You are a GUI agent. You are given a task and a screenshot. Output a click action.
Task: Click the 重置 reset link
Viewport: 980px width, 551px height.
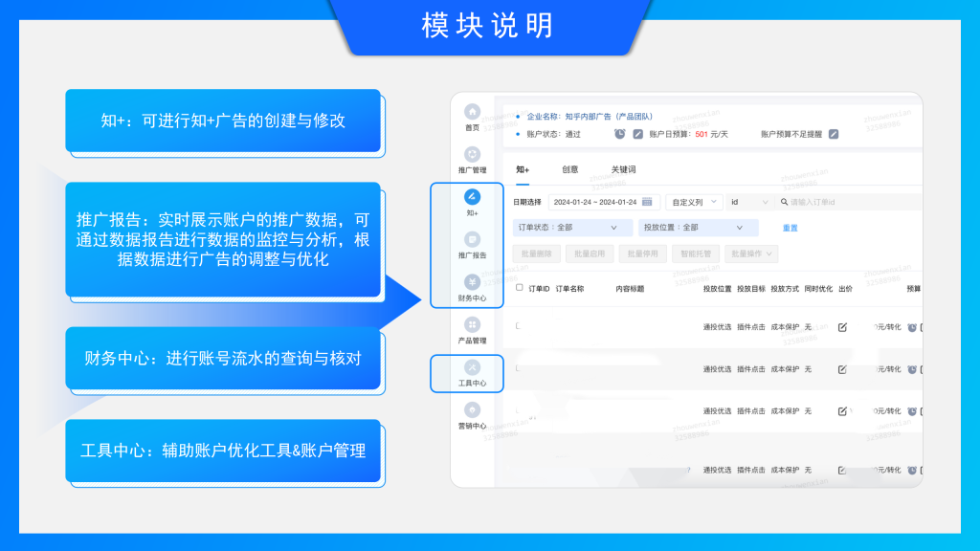coord(790,228)
